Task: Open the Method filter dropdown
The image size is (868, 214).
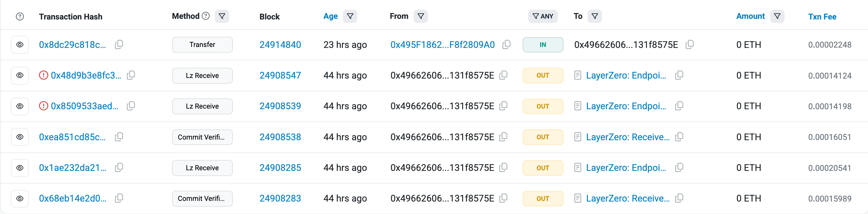Action: 222,16
